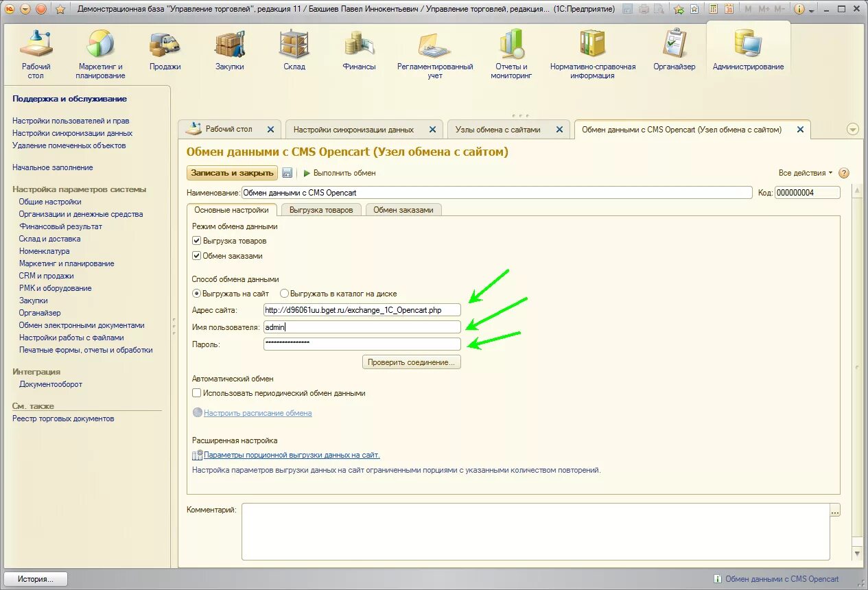Image resolution: width=868 pixels, height=590 pixels.
Task: Click Выполнить обмен button
Action: [340, 173]
